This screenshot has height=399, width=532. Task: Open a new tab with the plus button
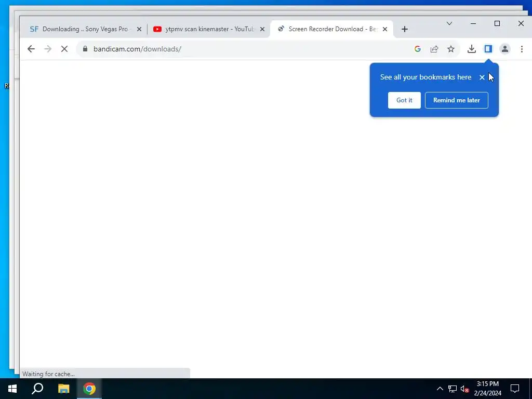click(404, 29)
